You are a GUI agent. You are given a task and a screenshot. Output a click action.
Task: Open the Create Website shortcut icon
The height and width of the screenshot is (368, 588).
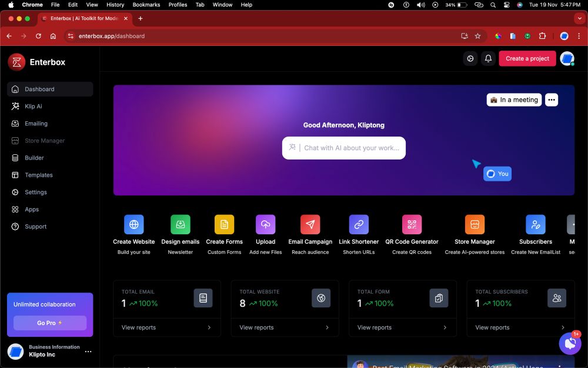134,224
